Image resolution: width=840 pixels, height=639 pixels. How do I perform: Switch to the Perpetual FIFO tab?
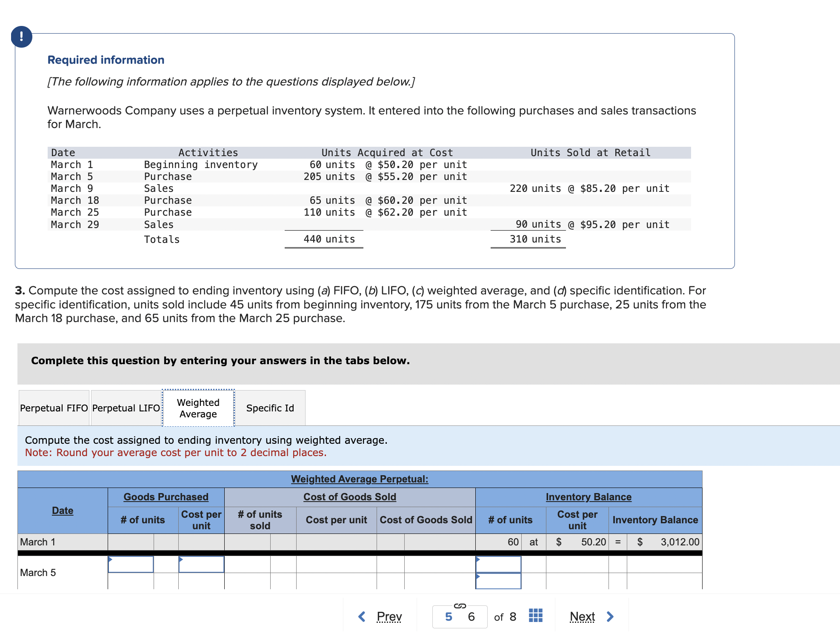click(54, 408)
